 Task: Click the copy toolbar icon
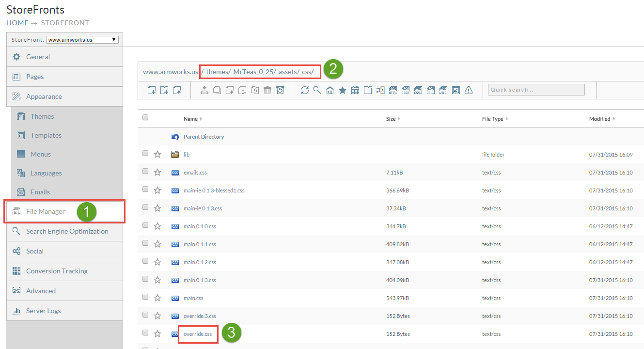(x=217, y=90)
